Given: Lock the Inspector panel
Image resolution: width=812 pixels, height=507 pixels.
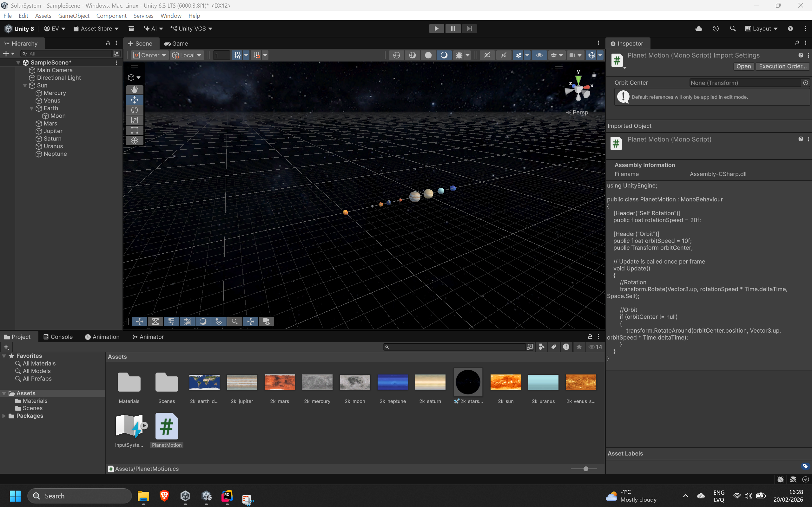Looking at the screenshot, I should coord(797,43).
